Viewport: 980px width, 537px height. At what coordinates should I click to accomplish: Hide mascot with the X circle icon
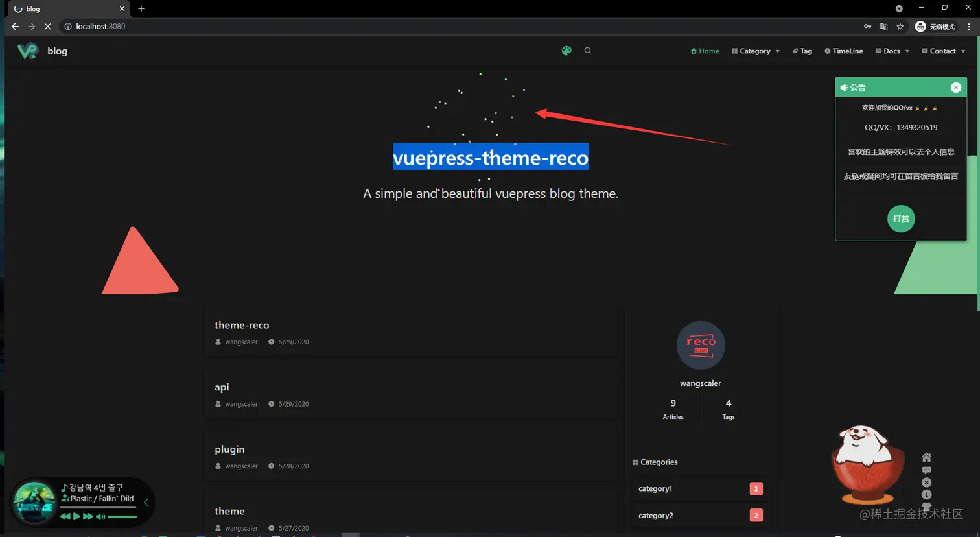coord(926,483)
